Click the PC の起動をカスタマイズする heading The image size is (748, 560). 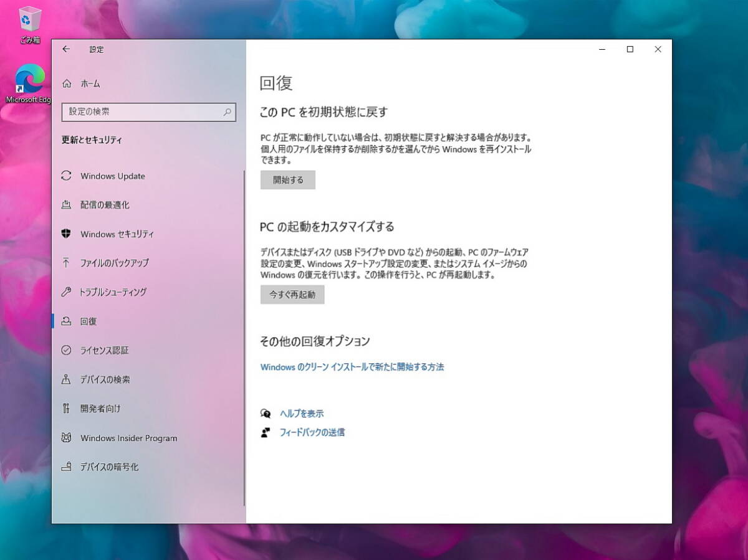[327, 227]
